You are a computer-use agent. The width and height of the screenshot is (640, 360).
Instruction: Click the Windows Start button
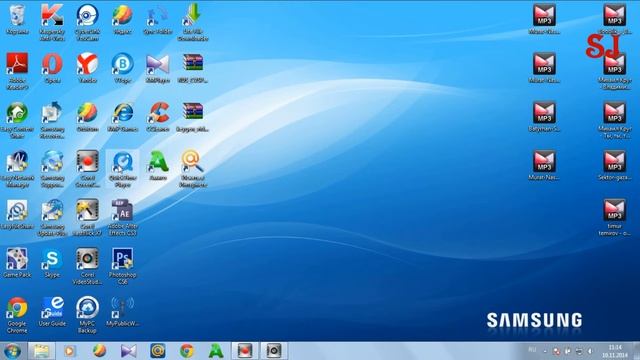coord(12,351)
